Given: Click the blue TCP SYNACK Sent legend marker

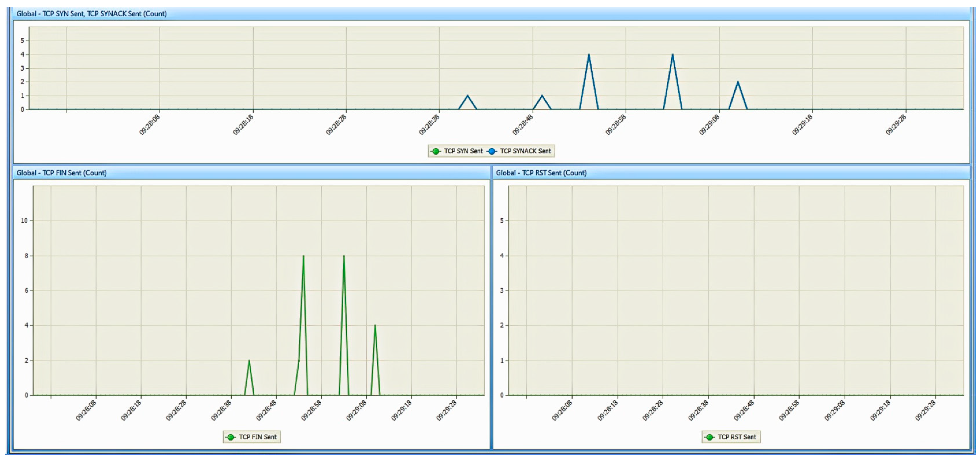Looking at the screenshot, I should (492, 151).
